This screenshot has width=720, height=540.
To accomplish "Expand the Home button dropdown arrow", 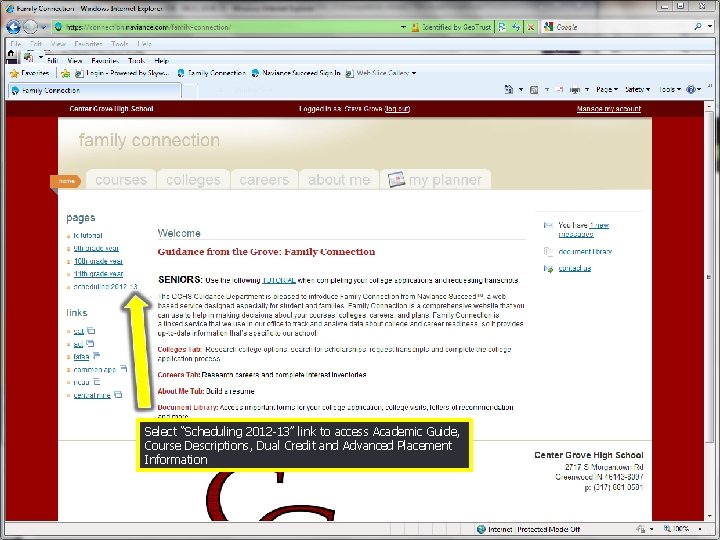I will (521, 90).
